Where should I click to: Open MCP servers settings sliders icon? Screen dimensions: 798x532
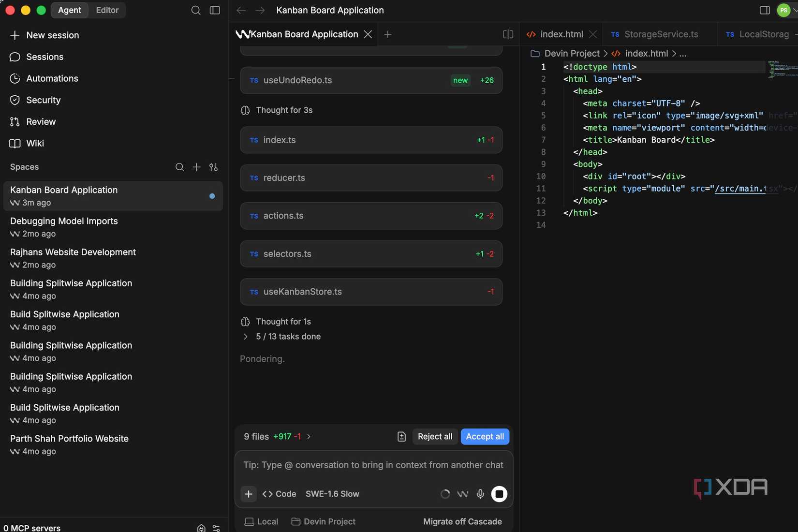click(216, 528)
